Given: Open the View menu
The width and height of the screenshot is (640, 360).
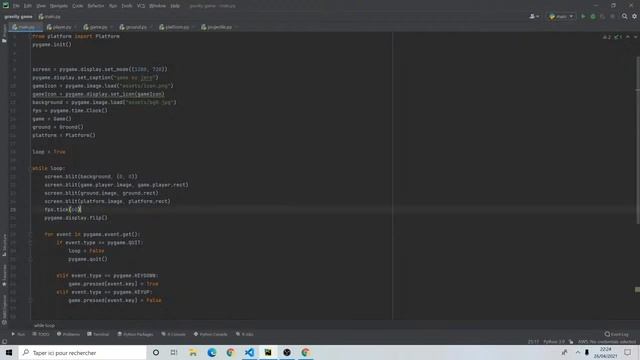Looking at the screenshot, I should tap(41, 6).
